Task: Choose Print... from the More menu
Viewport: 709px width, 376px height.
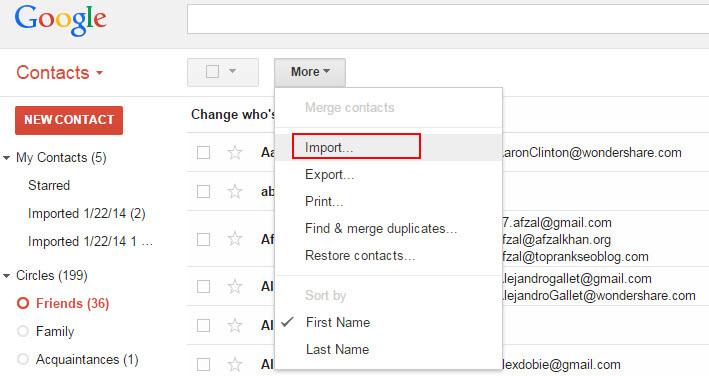Action: tap(324, 202)
